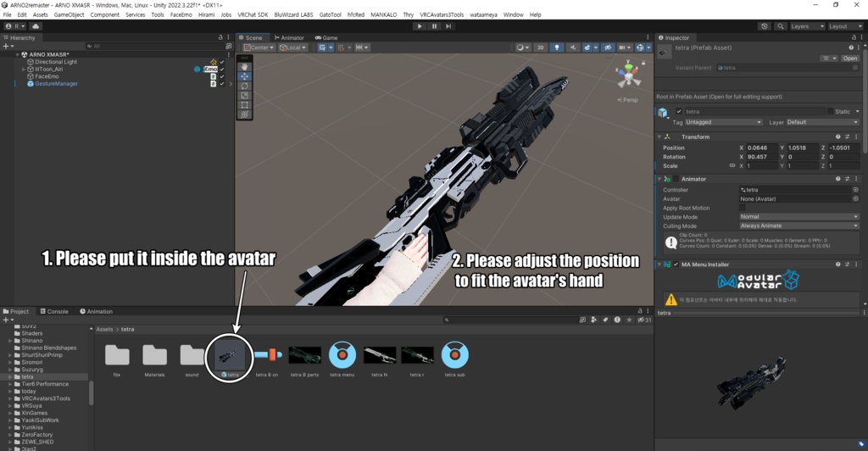Screen dimensions: 868x451
Task: Click Open button for prefab asset
Action: pyautogui.click(x=849, y=58)
